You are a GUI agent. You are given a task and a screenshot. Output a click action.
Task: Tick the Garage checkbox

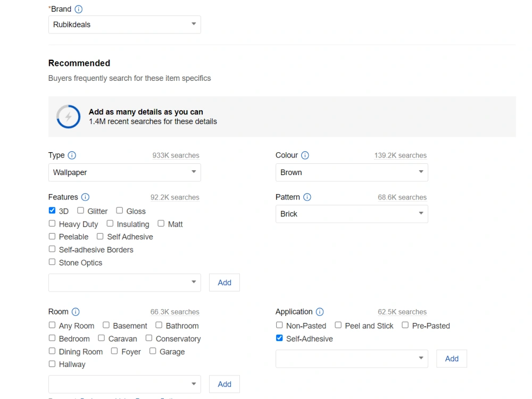pyautogui.click(x=153, y=351)
